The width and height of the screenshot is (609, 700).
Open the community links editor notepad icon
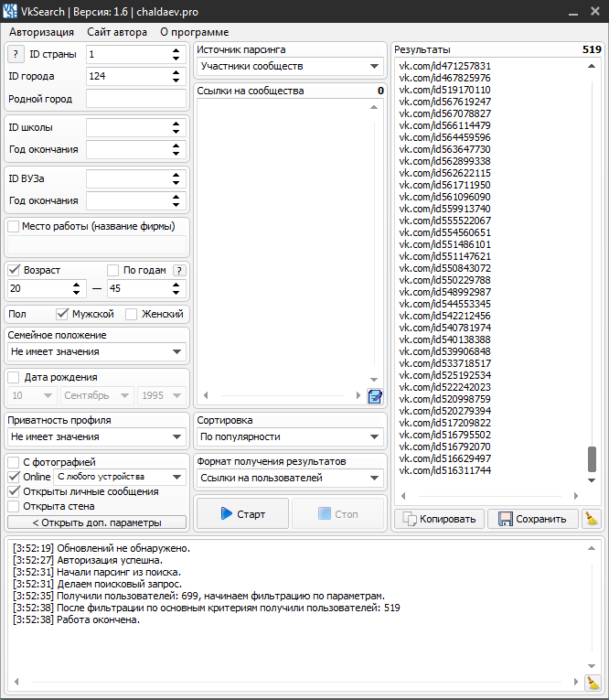coord(375,396)
